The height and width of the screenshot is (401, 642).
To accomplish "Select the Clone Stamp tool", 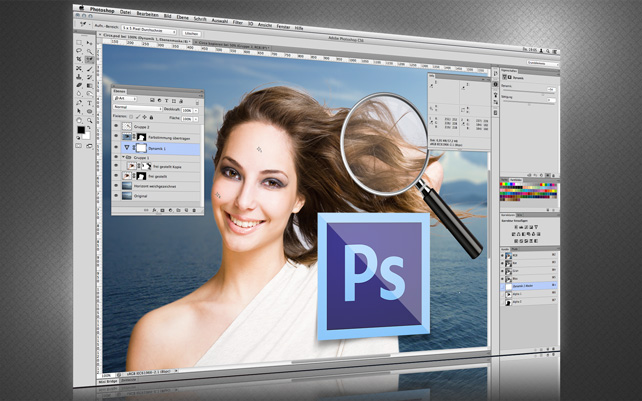I will (x=79, y=77).
